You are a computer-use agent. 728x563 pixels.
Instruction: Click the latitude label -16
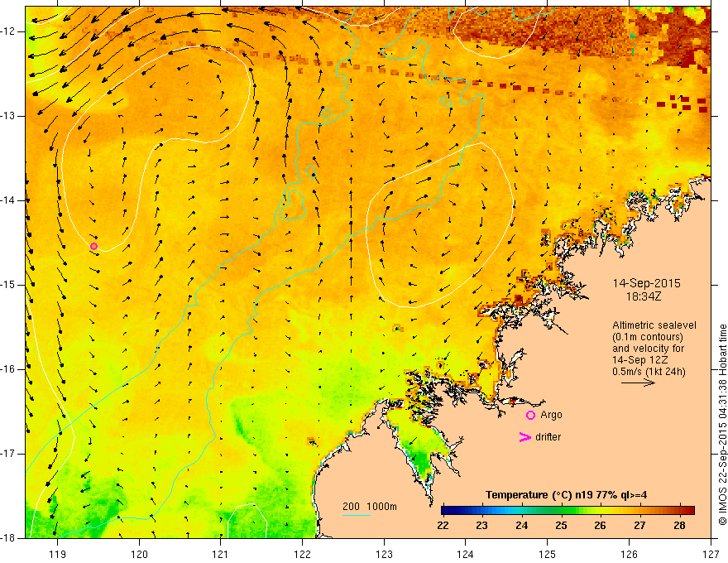(x=8, y=369)
